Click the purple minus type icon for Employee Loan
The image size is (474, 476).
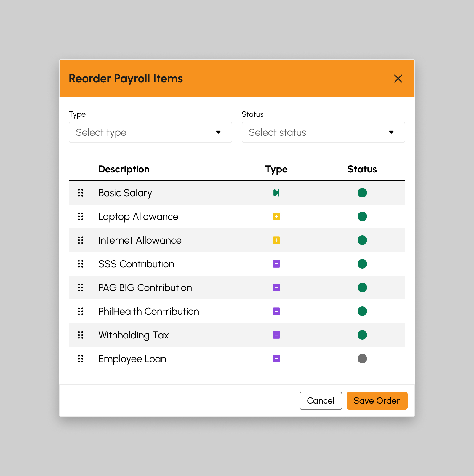point(276,359)
